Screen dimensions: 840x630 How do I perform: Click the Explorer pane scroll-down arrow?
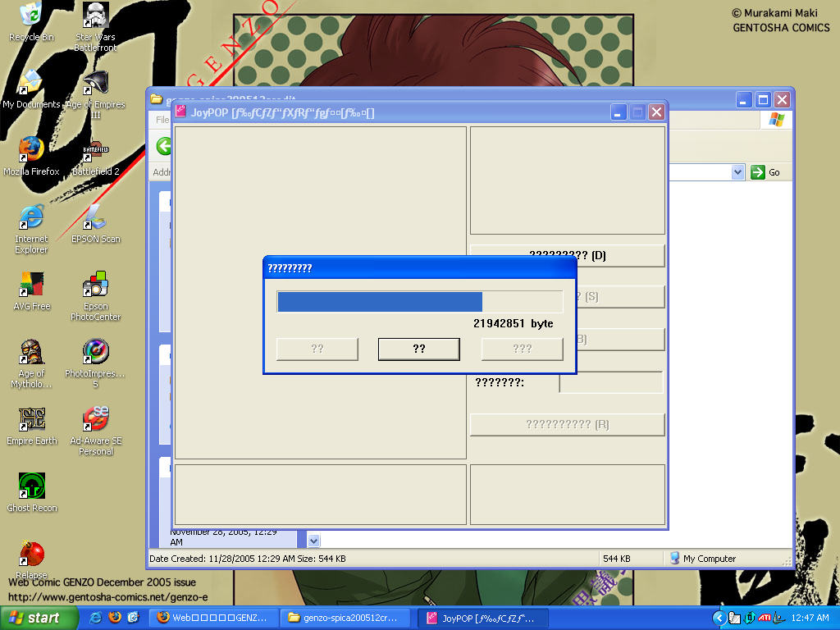click(x=313, y=541)
